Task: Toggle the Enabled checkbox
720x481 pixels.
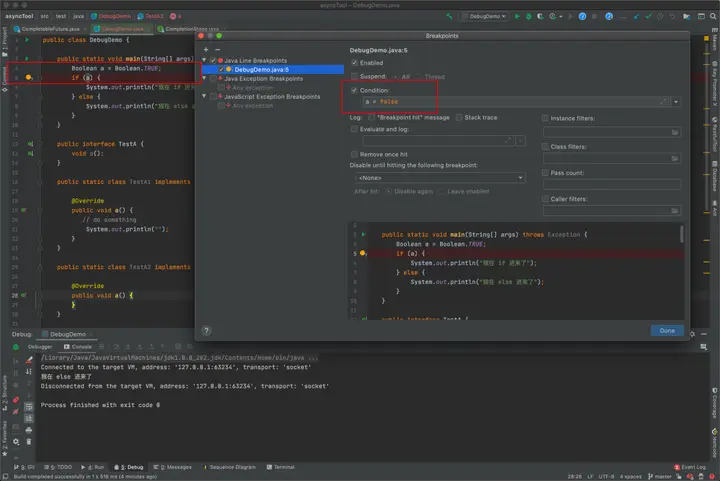Action: click(x=354, y=62)
